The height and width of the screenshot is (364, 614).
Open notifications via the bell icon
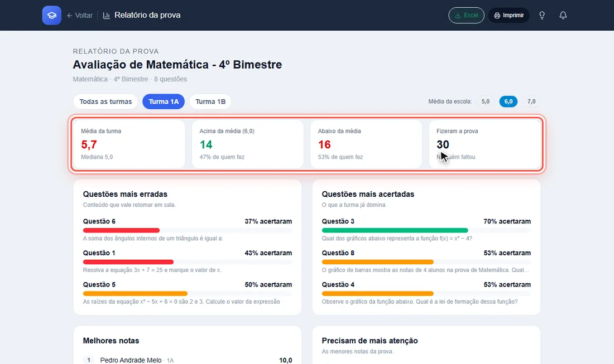(x=563, y=15)
